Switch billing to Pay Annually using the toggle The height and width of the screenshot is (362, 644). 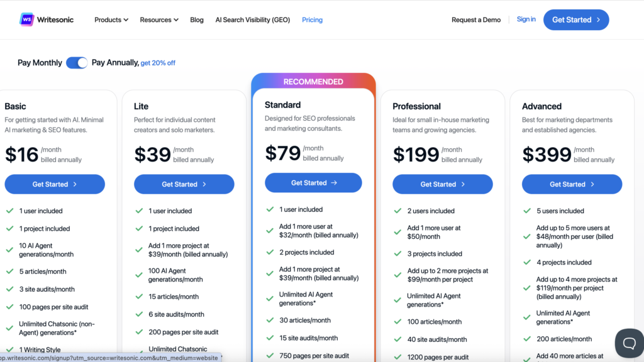[x=77, y=63]
